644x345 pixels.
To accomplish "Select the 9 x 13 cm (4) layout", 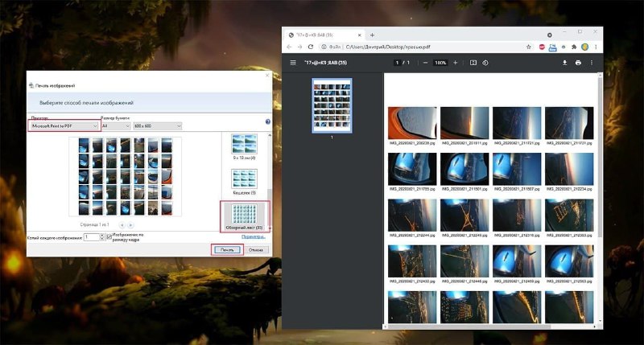I will (x=245, y=147).
